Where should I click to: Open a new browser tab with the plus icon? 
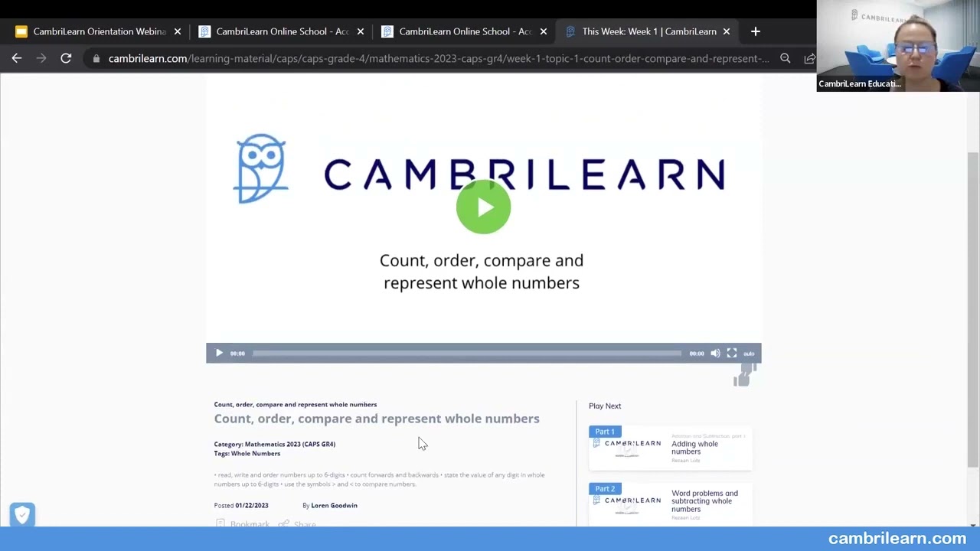pos(756,31)
